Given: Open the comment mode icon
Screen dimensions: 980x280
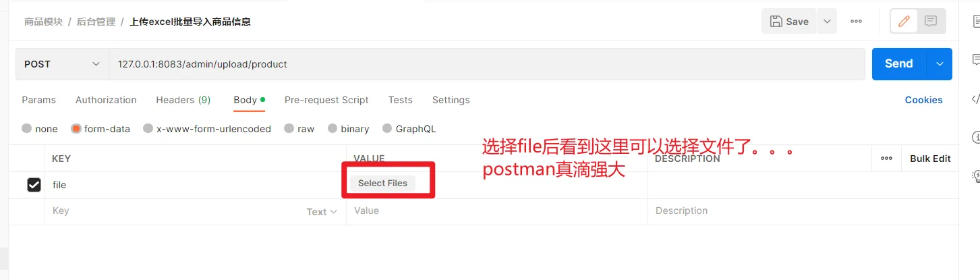Looking at the screenshot, I should coord(931,22).
